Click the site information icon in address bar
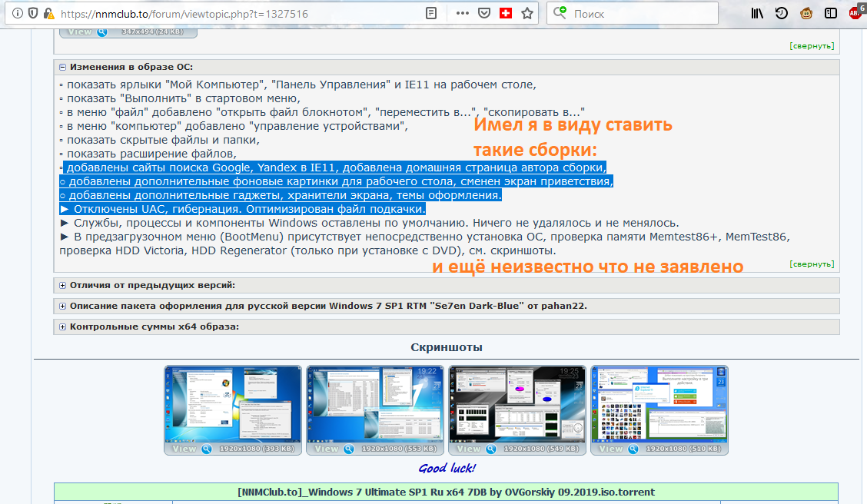Image resolution: width=867 pixels, height=504 pixels. [18, 13]
